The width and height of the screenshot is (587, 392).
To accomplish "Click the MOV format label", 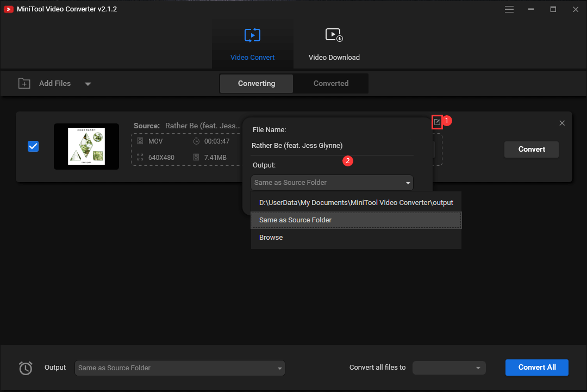I will (155, 141).
